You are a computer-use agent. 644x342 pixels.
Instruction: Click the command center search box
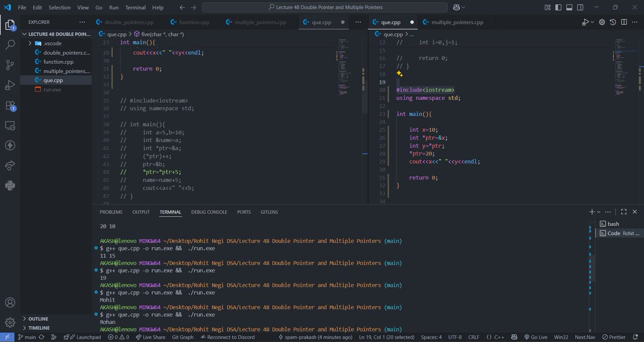[x=325, y=8]
